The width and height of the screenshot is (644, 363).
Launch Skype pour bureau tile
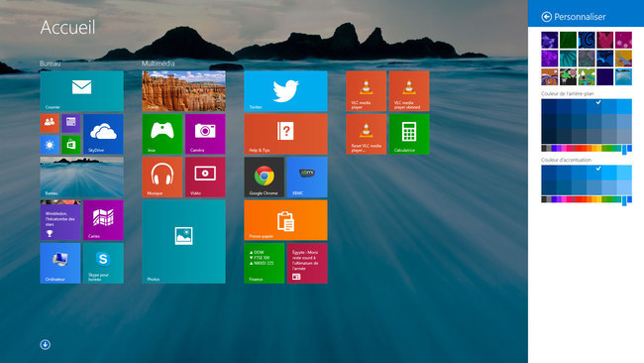point(103,263)
